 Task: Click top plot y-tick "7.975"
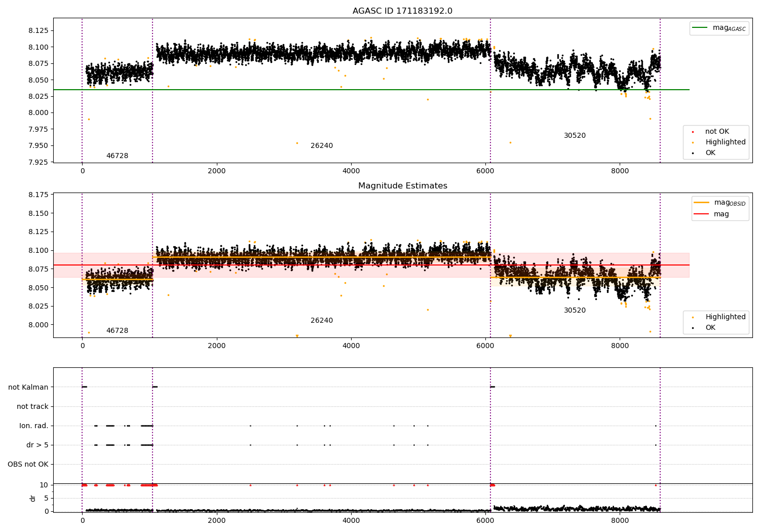[x=39, y=130]
